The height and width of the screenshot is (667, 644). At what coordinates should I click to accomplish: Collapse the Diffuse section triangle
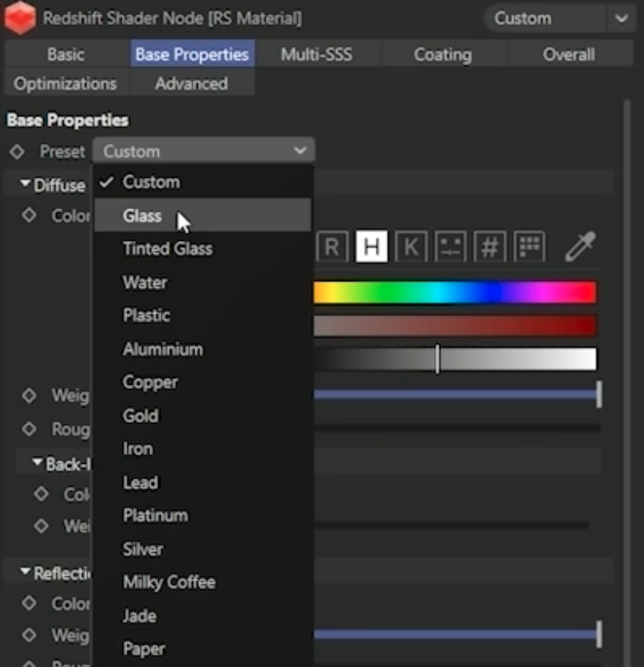(25, 184)
